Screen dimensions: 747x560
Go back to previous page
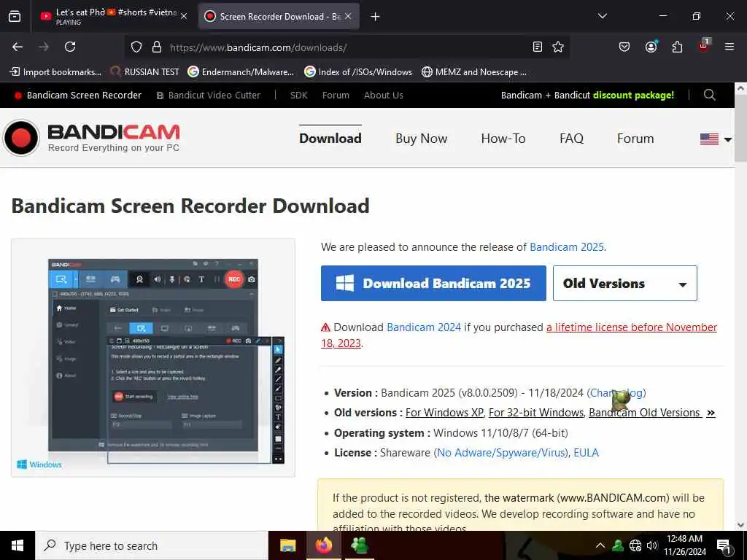coord(18,47)
